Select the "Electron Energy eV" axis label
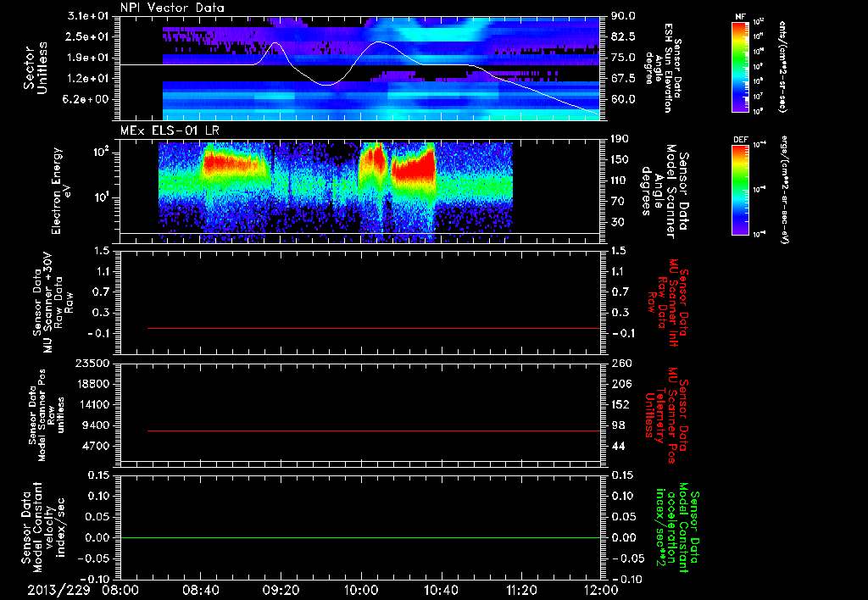This screenshot has width=868, height=600. [60, 191]
